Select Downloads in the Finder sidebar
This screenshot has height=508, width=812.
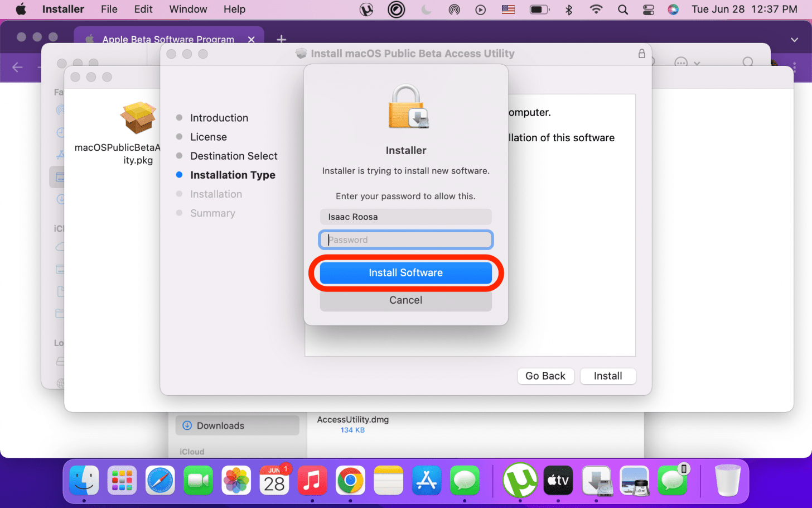click(x=220, y=425)
